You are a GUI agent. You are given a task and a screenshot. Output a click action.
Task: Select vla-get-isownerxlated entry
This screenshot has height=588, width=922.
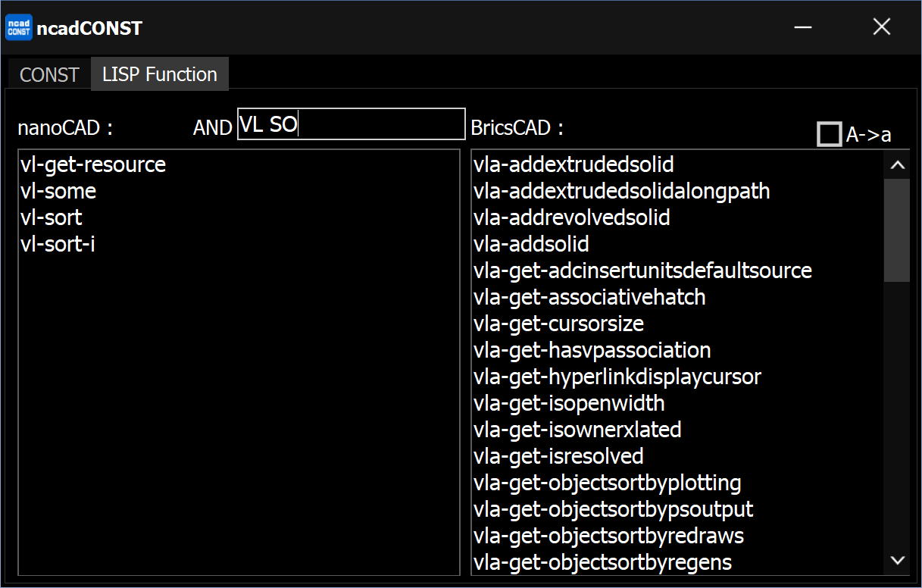pos(678,430)
